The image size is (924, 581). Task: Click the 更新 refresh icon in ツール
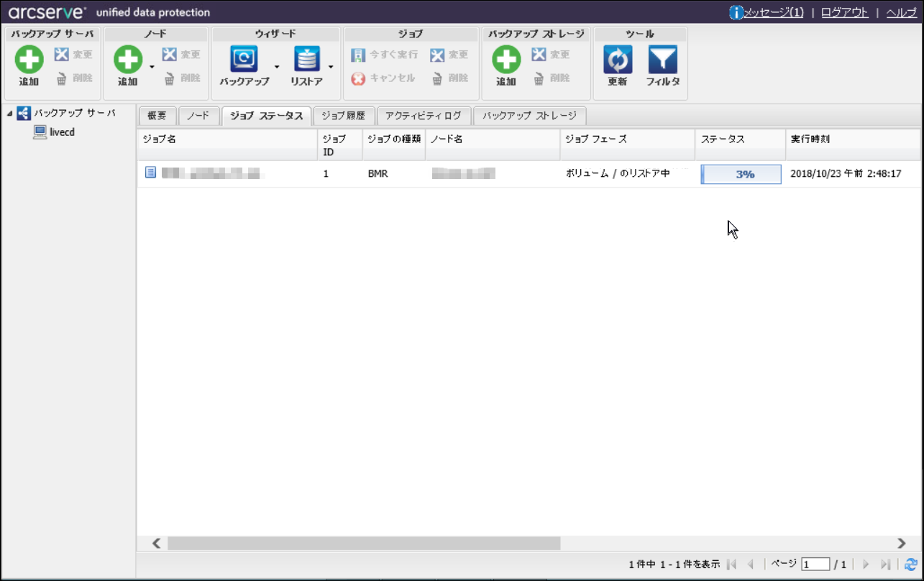tap(618, 60)
